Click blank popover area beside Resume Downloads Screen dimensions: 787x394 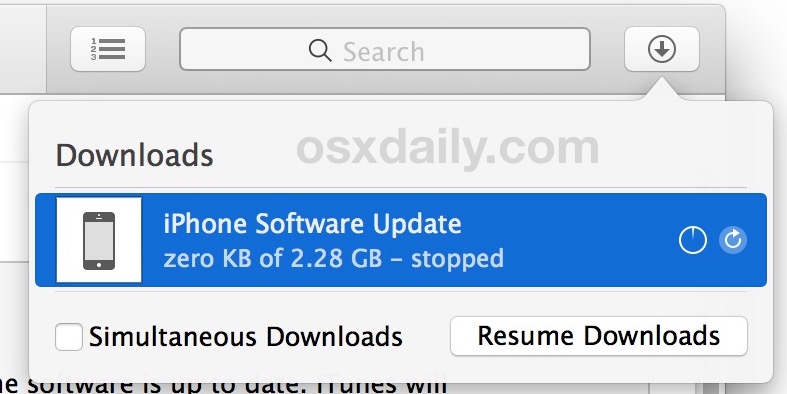(426, 336)
